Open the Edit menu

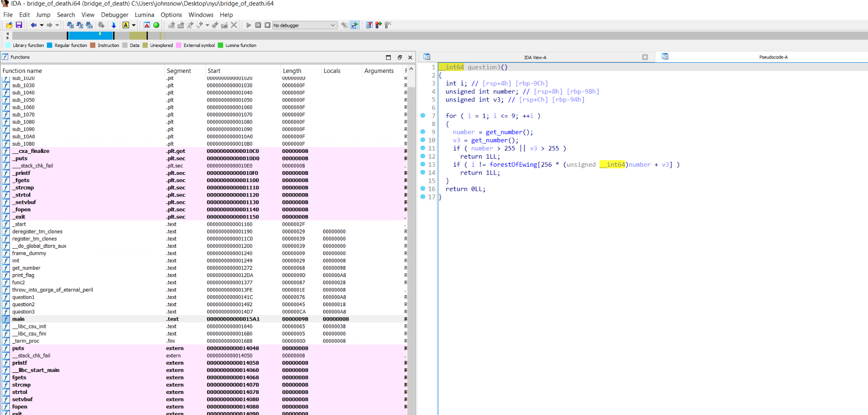click(x=24, y=15)
